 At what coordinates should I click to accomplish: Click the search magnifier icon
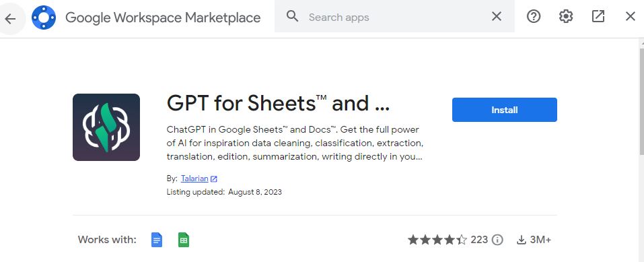tap(292, 16)
